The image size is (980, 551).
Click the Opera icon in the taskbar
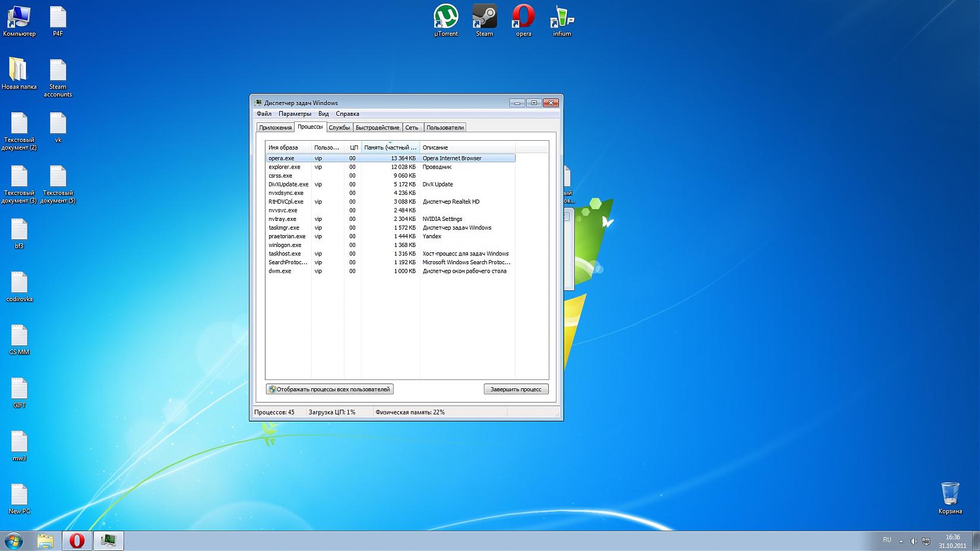coord(77,541)
